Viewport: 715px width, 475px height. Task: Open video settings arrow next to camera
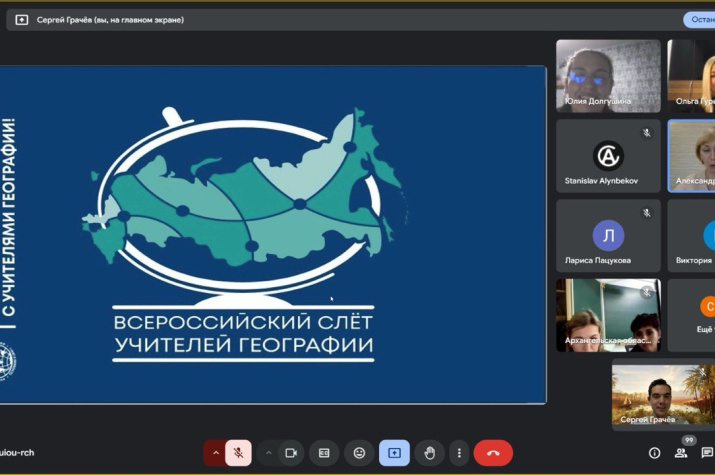269,453
